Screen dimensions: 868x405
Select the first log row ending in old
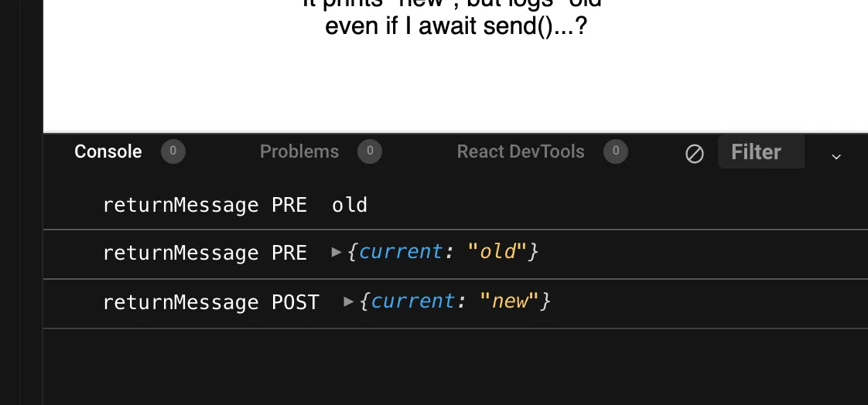[456, 206]
